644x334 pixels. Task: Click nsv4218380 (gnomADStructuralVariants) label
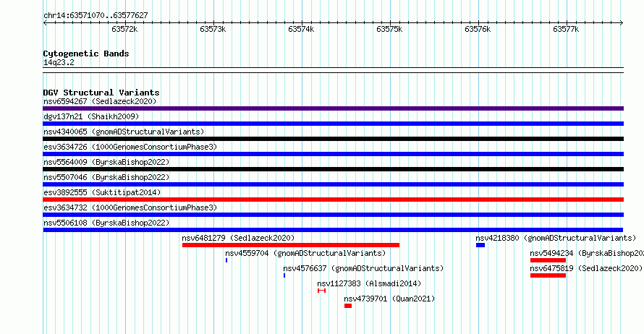(556, 238)
